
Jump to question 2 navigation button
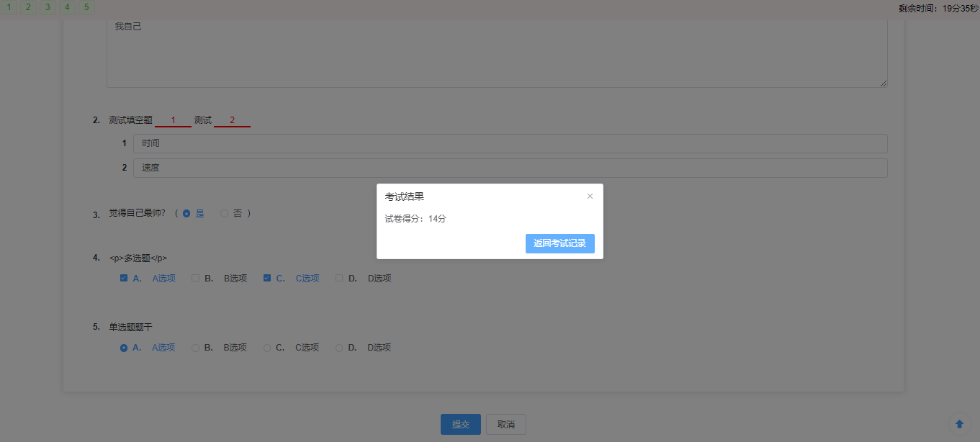point(28,7)
